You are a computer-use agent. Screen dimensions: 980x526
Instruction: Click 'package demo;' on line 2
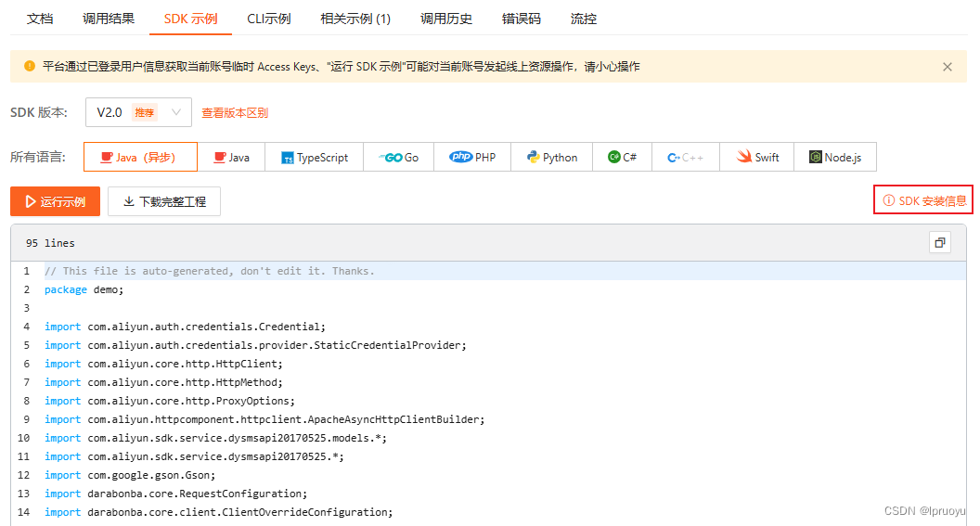84,289
